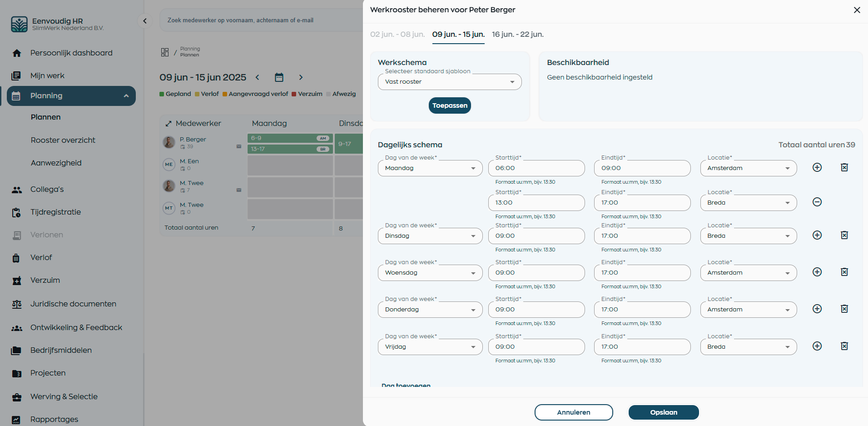The height and width of the screenshot is (426, 868).
Task: Open Rooster overzicht in sidebar
Action: tap(63, 140)
